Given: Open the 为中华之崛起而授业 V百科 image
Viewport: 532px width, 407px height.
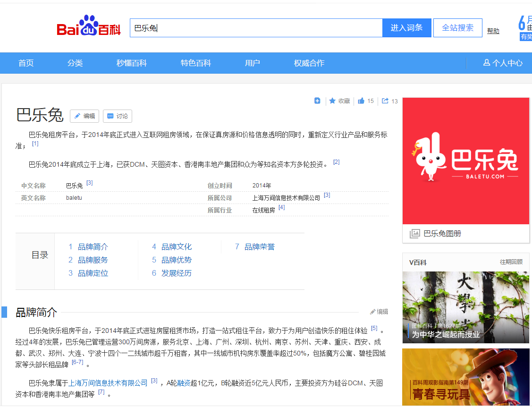Looking at the screenshot, I should pos(466,307).
